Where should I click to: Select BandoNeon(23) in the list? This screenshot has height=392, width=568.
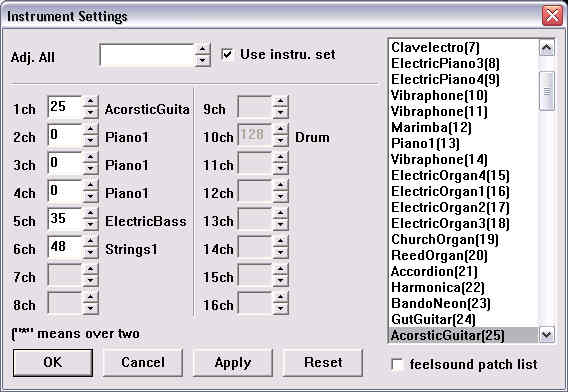(463, 303)
